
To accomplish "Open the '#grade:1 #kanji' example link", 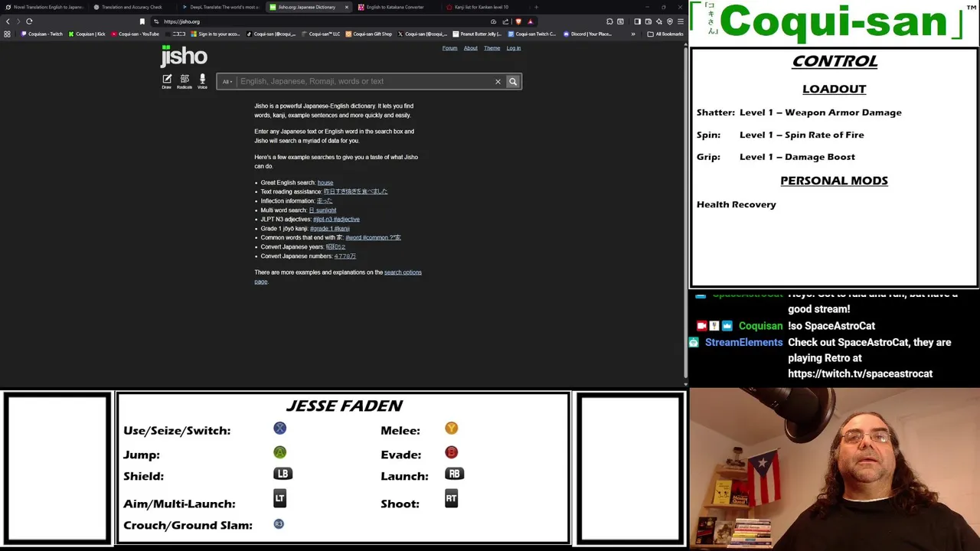I will point(330,228).
